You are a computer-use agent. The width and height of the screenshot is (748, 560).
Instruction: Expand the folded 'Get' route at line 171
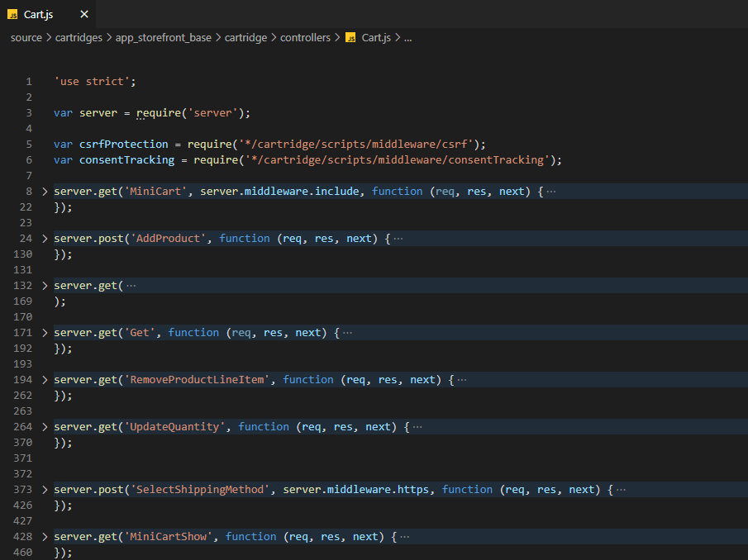[x=45, y=333]
